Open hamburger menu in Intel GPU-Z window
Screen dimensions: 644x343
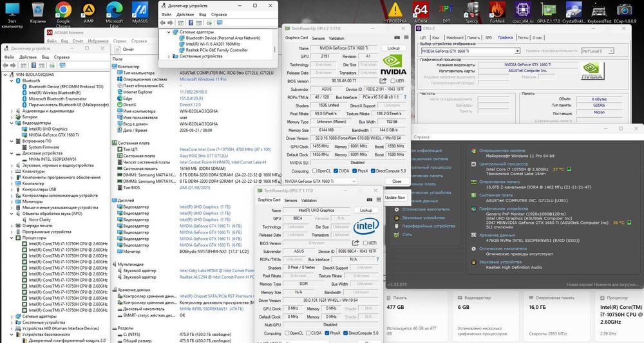379,199
